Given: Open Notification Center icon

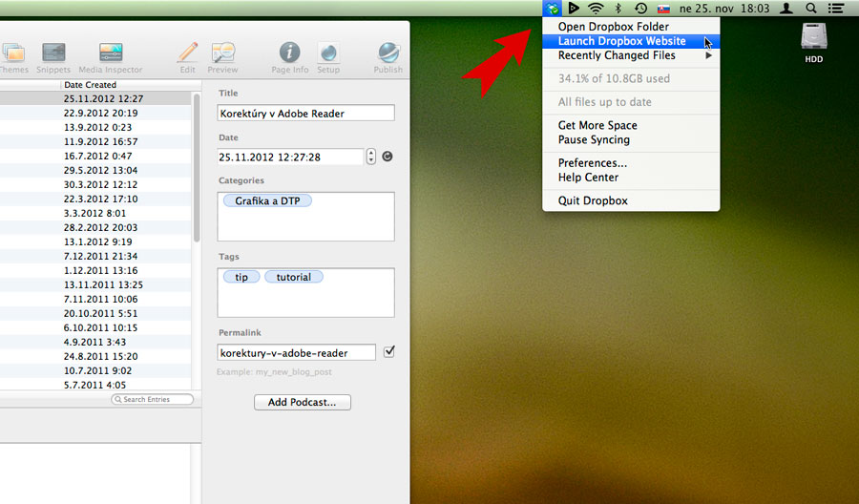Looking at the screenshot, I should [x=836, y=9].
